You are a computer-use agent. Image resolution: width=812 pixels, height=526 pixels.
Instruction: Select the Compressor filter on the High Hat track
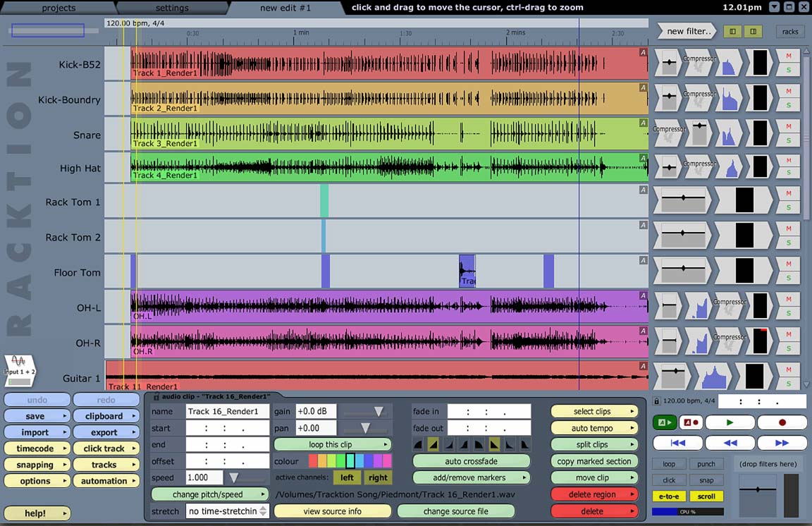pos(699,167)
